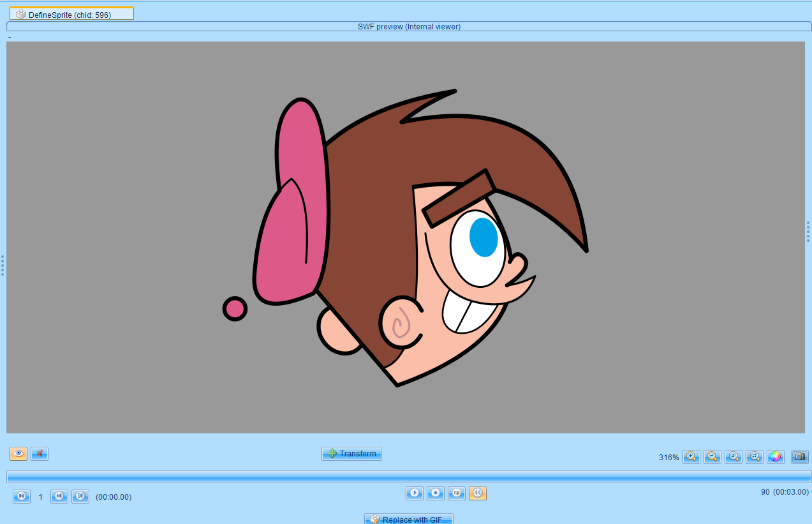Play the sprite animation
Viewport: 812px width, 524px height.
point(415,493)
